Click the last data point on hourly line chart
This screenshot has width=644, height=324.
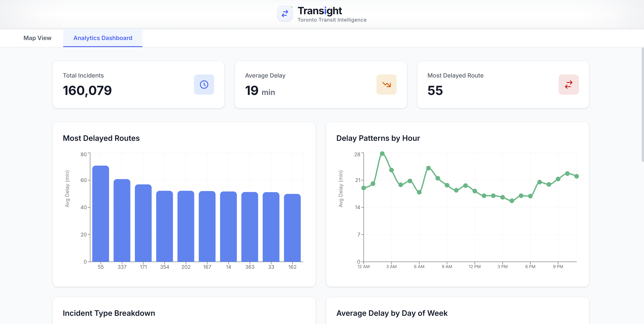(x=577, y=176)
